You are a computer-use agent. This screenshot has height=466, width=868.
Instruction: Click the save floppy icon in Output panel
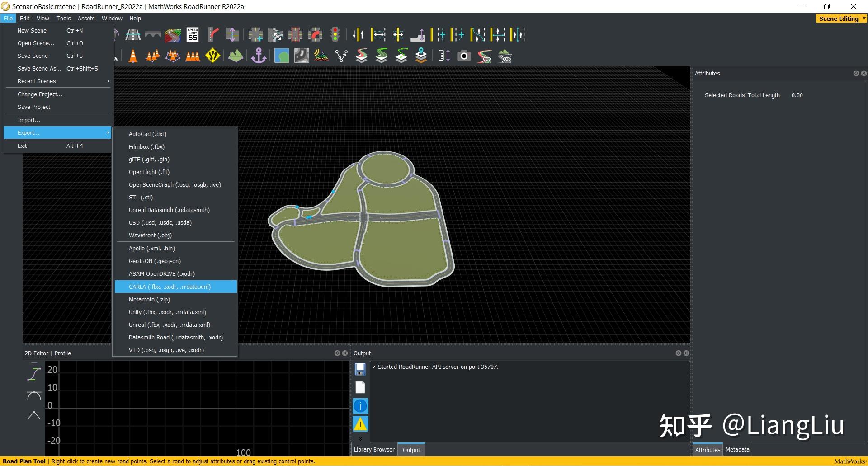click(360, 369)
